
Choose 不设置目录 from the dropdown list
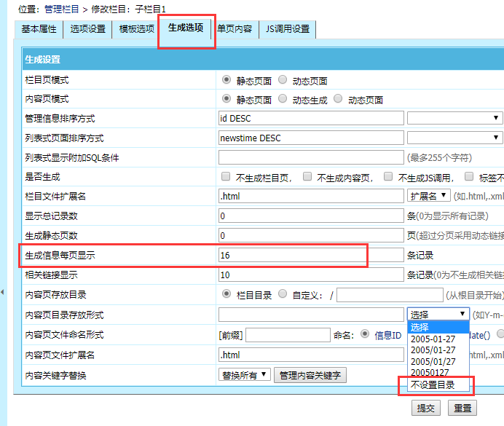pos(433,384)
